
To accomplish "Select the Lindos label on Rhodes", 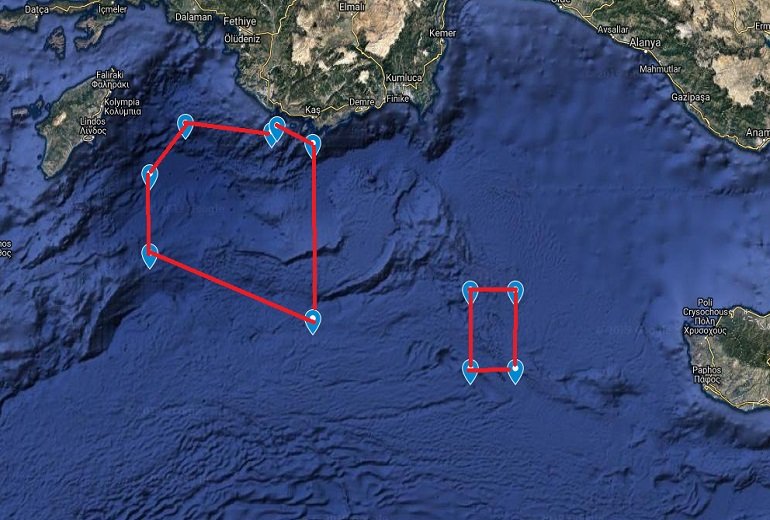I will click(93, 126).
